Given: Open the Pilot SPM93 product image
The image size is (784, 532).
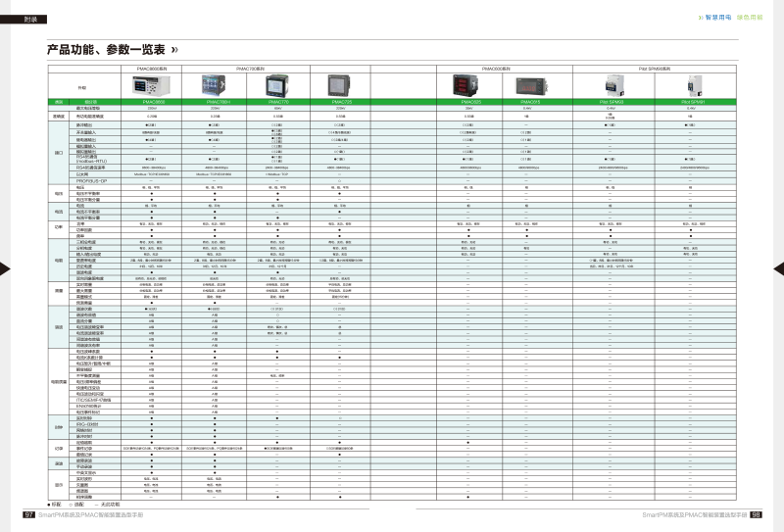Looking at the screenshot, I should (x=612, y=85).
